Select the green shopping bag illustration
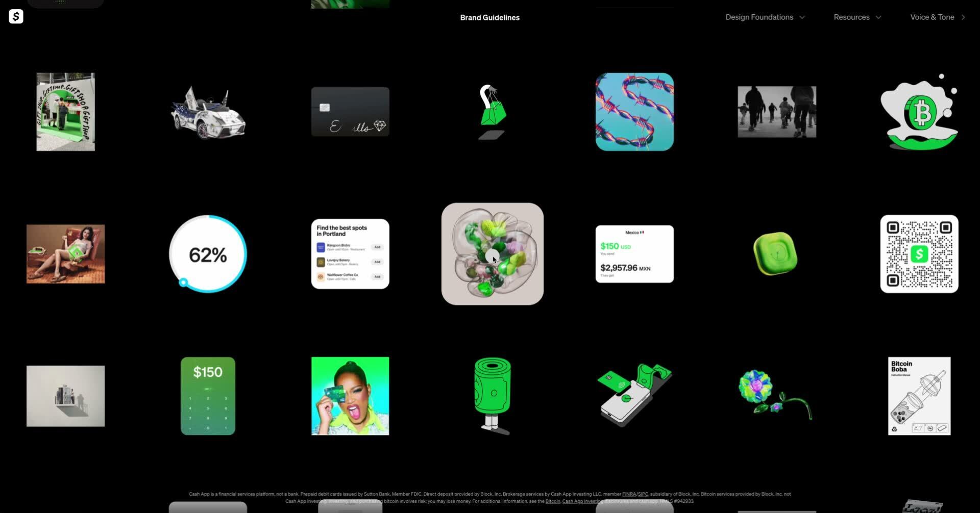Image resolution: width=980 pixels, height=513 pixels. click(x=492, y=112)
